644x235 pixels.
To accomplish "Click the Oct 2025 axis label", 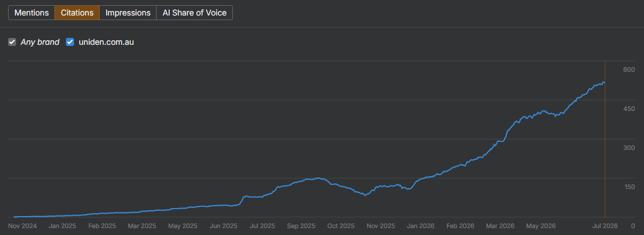I will click(x=341, y=226).
